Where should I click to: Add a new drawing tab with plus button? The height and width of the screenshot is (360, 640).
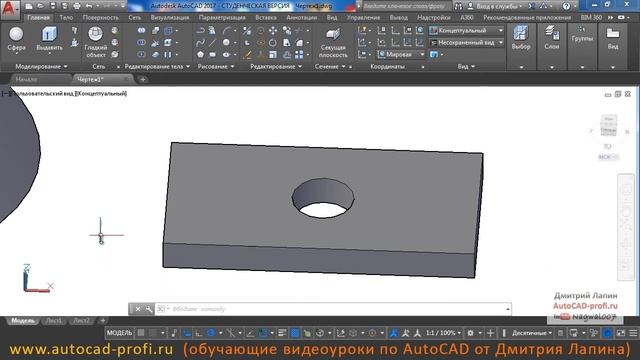point(143,79)
